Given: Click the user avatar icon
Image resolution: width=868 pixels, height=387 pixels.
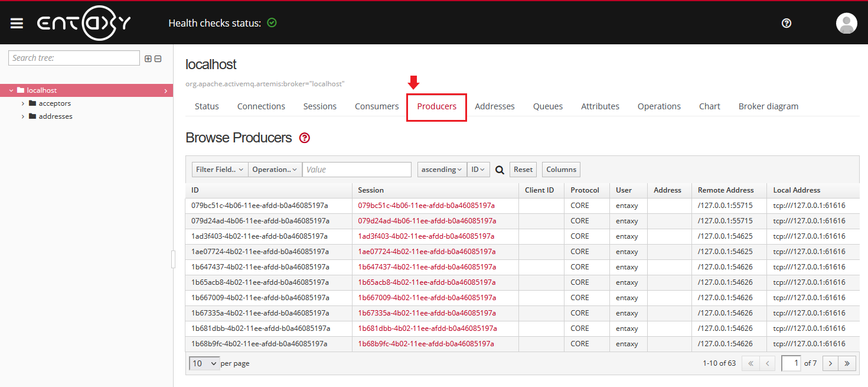Looking at the screenshot, I should point(846,23).
